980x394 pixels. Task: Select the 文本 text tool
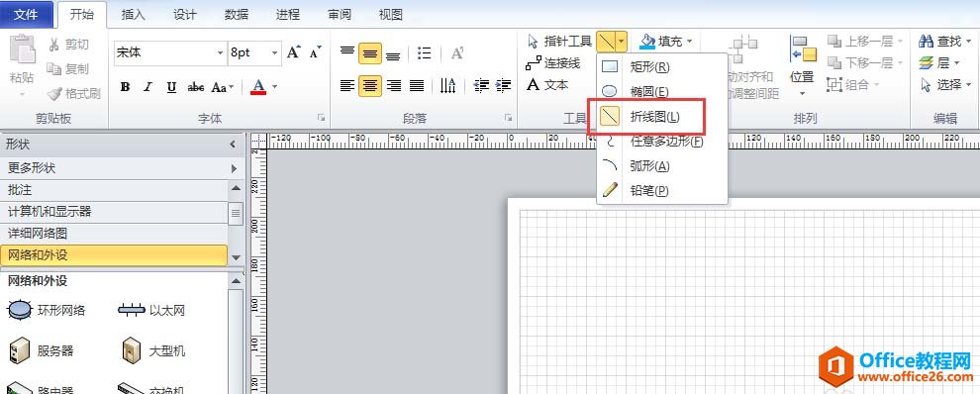click(x=547, y=84)
